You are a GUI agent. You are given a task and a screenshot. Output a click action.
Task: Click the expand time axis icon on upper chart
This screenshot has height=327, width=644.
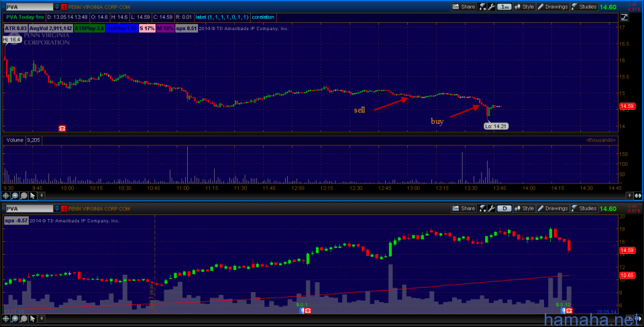click(638, 196)
